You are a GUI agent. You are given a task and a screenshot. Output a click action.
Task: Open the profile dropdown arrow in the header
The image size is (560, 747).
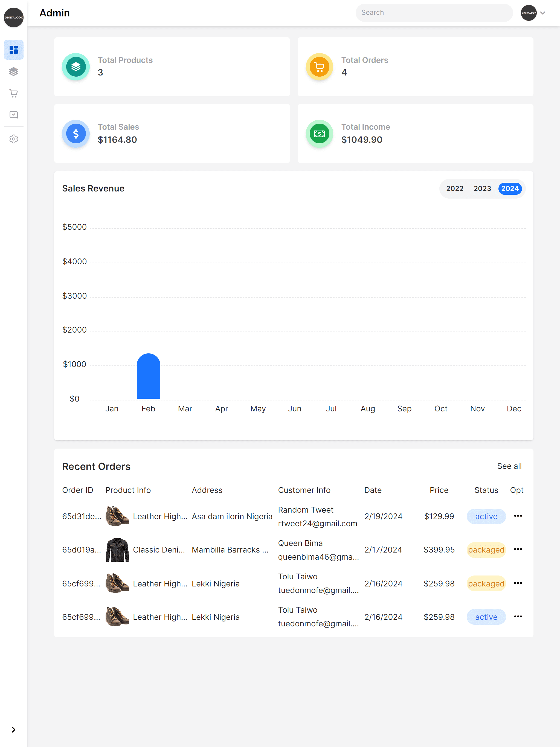point(542,13)
